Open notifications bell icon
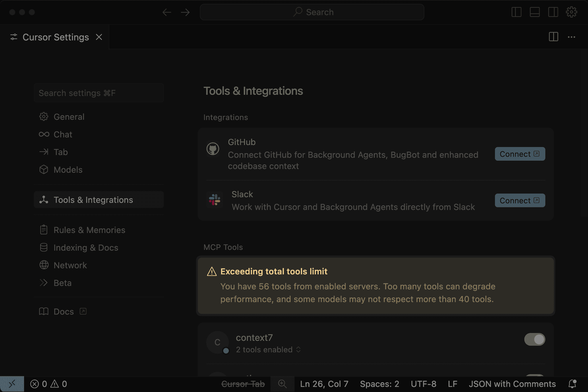 click(572, 384)
